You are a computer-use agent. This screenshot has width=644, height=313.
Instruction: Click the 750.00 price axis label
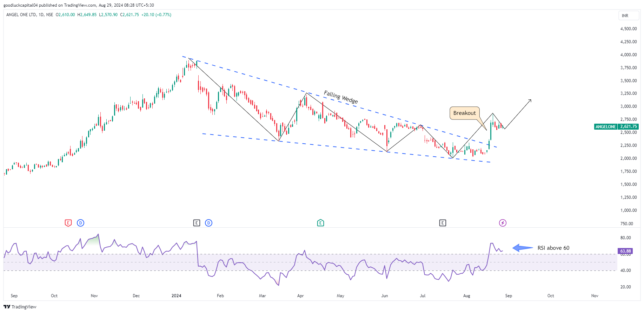coord(627,224)
